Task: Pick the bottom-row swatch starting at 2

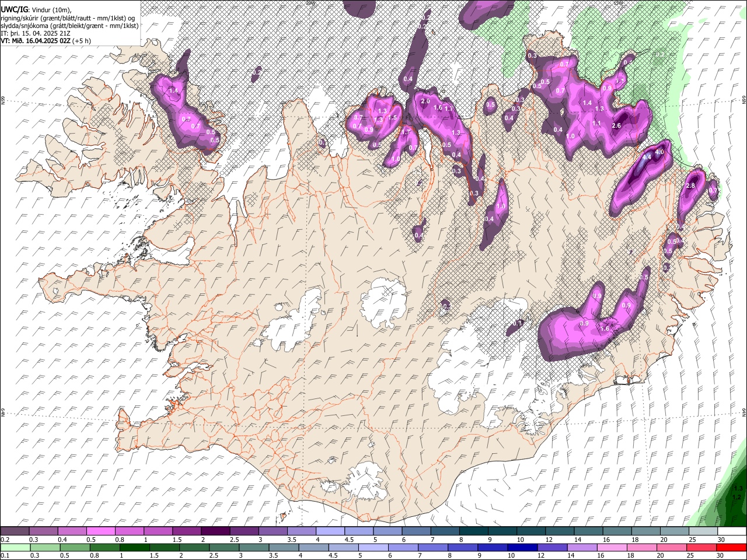Action: pyautogui.click(x=194, y=547)
